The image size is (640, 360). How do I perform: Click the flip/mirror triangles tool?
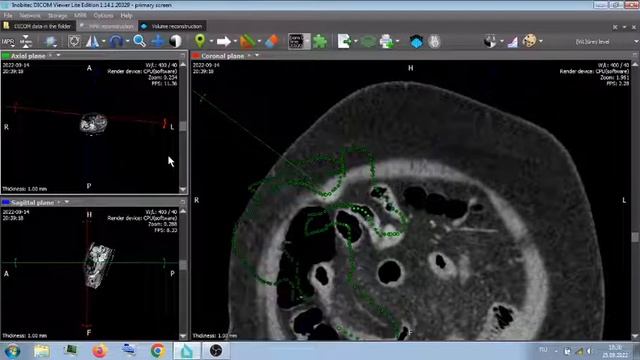(x=92, y=41)
